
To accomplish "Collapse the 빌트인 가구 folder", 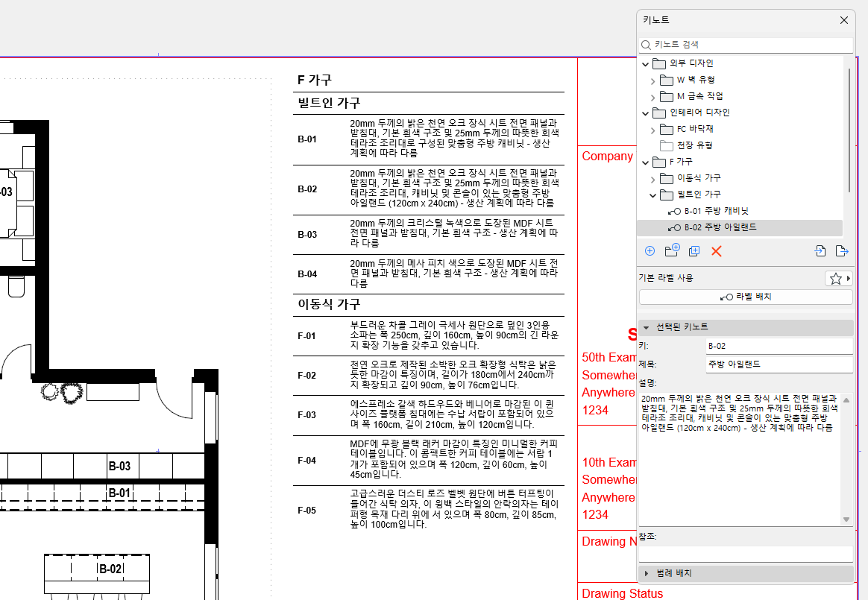I will coord(652,195).
